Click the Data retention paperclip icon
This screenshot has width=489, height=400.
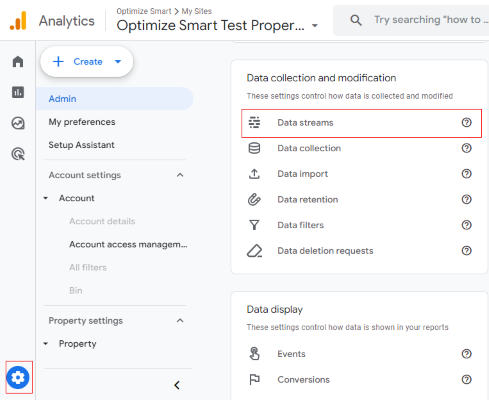click(254, 199)
